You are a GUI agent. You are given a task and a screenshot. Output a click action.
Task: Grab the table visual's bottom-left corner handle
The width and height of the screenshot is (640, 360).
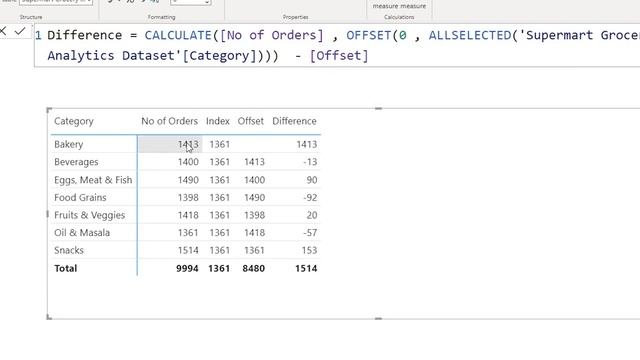tap(49, 317)
